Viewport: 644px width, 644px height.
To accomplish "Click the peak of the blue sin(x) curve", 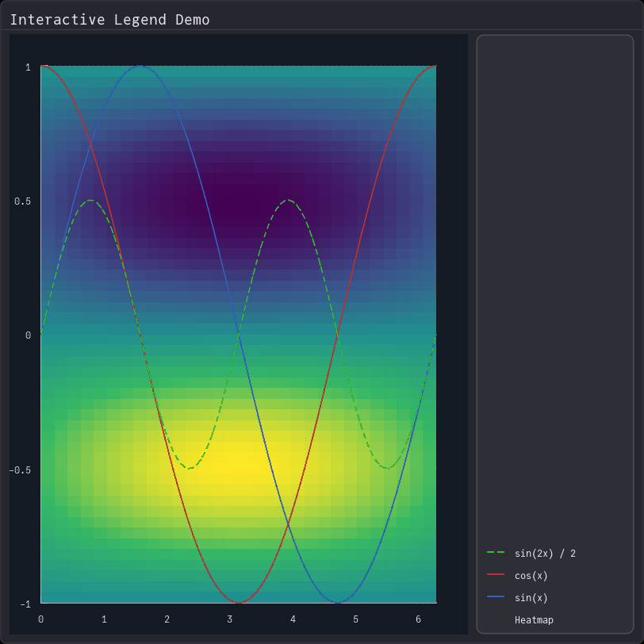I will [140, 67].
